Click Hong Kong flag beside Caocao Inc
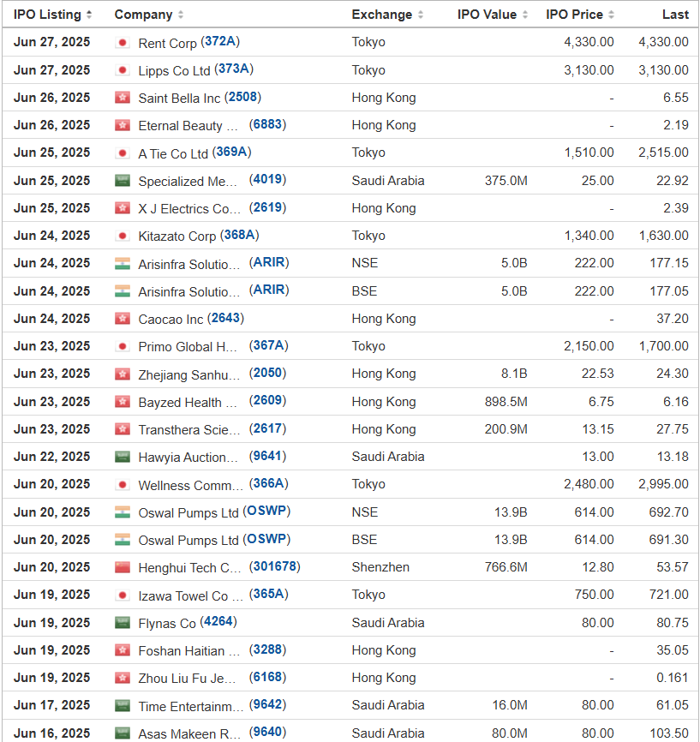This screenshot has height=742, width=700. 123,319
